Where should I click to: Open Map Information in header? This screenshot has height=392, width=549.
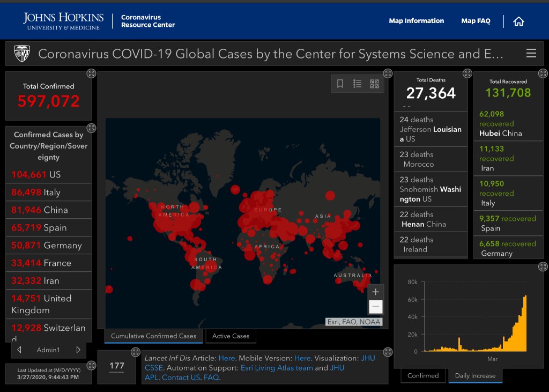point(416,21)
